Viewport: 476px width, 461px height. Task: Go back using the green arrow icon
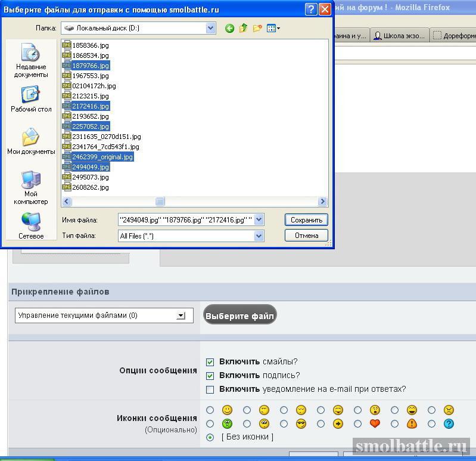click(229, 29)
